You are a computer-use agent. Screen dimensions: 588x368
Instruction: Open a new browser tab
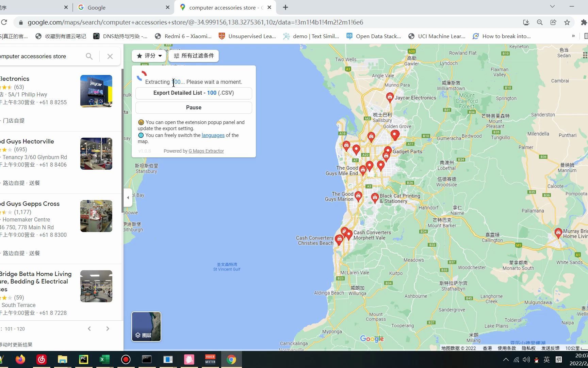(x=285, y=7)
